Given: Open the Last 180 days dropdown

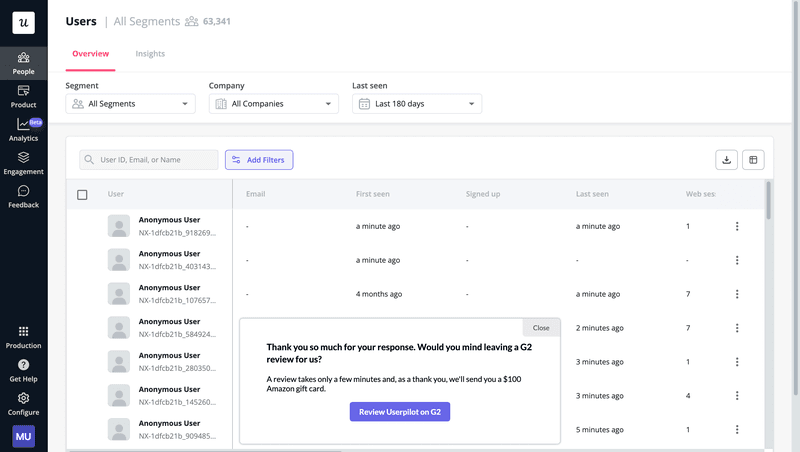Looking at the screenshot, I should pyautogui.click(x=417, y=103).
